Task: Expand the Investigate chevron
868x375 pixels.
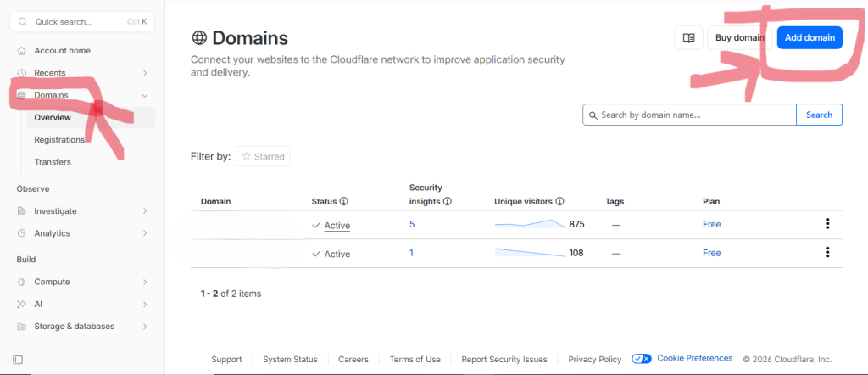Action: click(x=145, y=211)
